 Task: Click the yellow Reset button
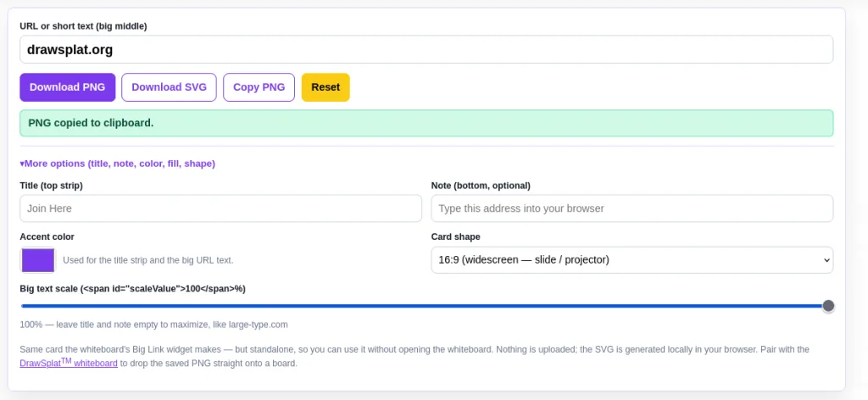click(x=325, y=87)
